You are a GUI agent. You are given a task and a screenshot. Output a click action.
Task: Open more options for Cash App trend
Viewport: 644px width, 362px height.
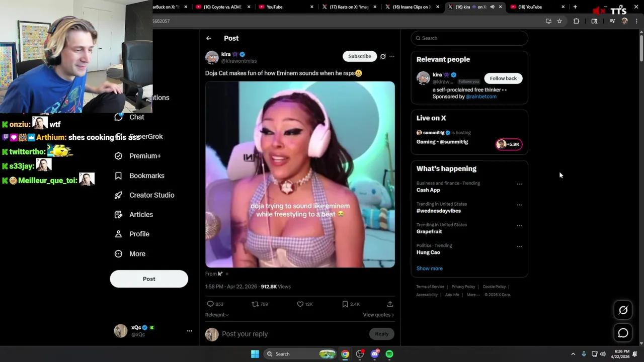pos(519,184)
